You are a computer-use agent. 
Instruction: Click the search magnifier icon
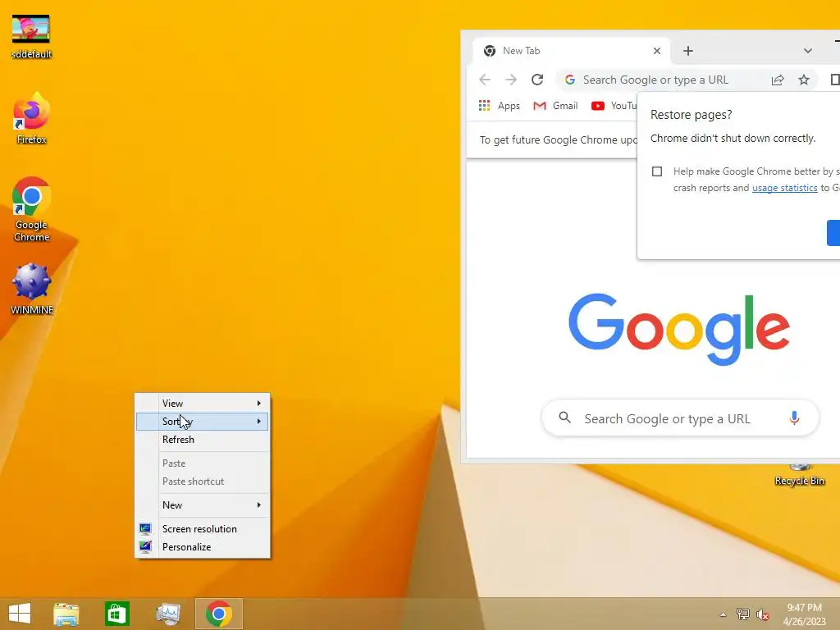[x=564, y=418]
